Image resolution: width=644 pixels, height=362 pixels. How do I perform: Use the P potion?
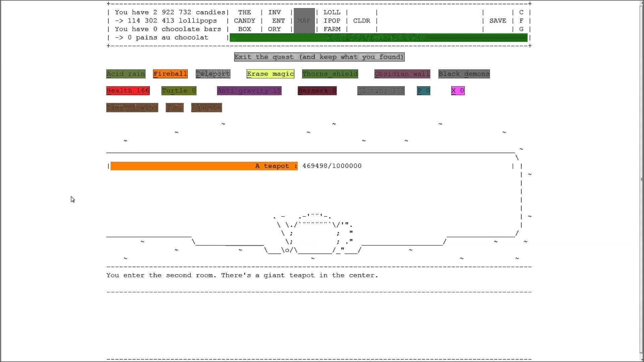(424, 90)
